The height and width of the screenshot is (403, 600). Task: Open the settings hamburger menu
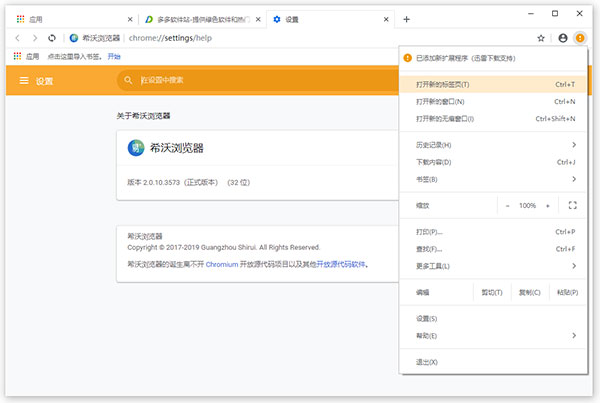24,81
